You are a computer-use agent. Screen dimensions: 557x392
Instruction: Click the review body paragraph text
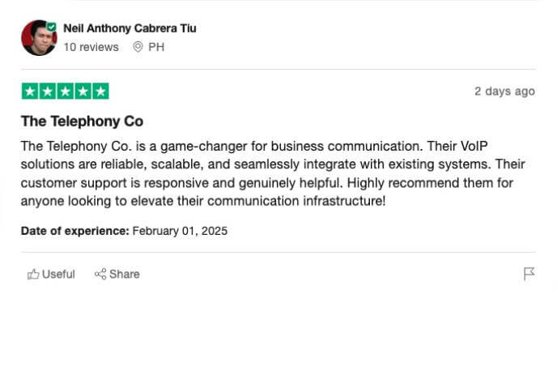(x=273, y=173)
